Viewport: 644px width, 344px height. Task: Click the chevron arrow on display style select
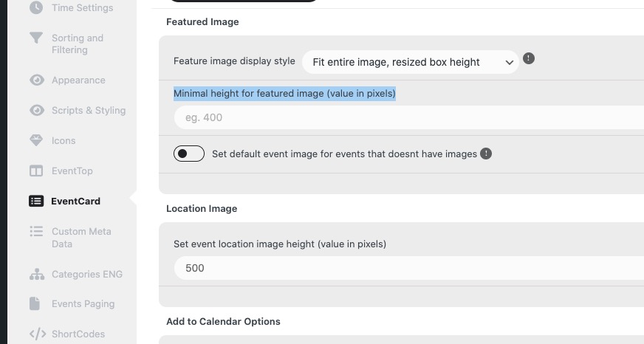pos(510,63)
